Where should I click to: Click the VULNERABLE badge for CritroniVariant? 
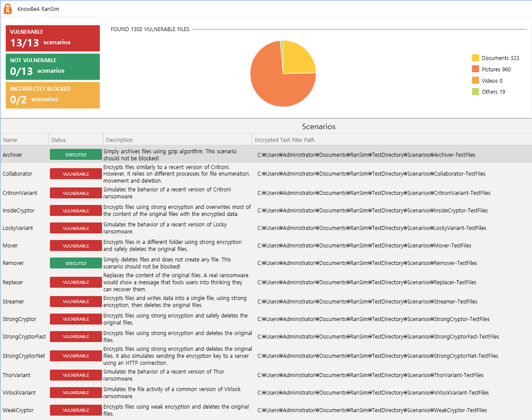(76, 193)
